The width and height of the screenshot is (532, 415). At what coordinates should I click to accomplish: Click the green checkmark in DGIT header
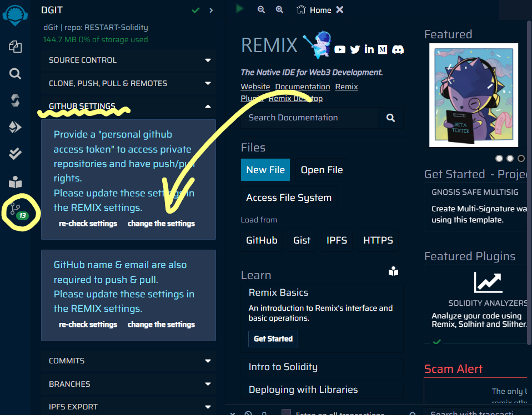pyautogui.click(x=195, y=11)
